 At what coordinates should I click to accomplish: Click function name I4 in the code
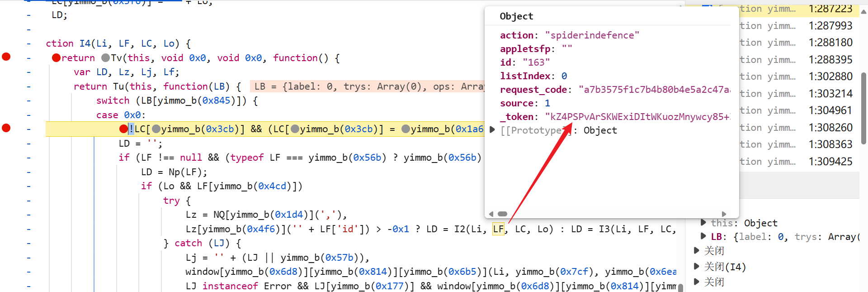click(85, 43)
